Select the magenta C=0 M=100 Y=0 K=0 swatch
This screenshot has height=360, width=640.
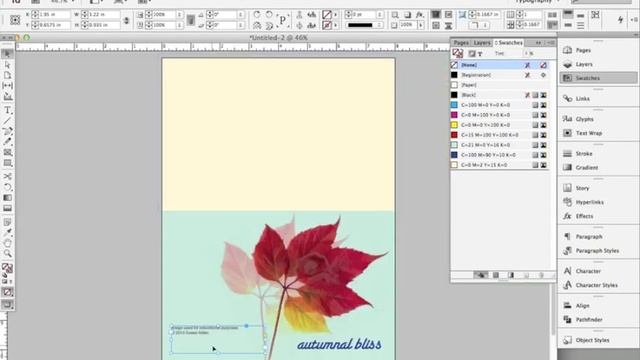pyautogui.click(x=500, y=115)
